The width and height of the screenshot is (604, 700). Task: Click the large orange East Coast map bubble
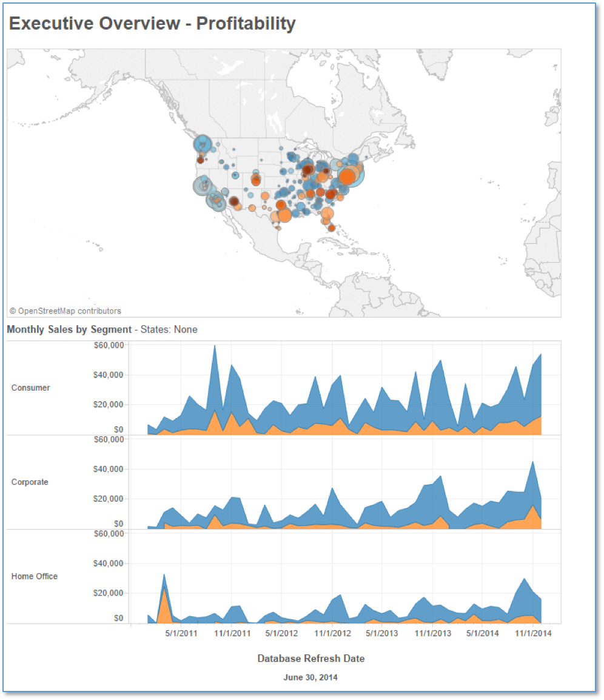(x=347, y=176)
